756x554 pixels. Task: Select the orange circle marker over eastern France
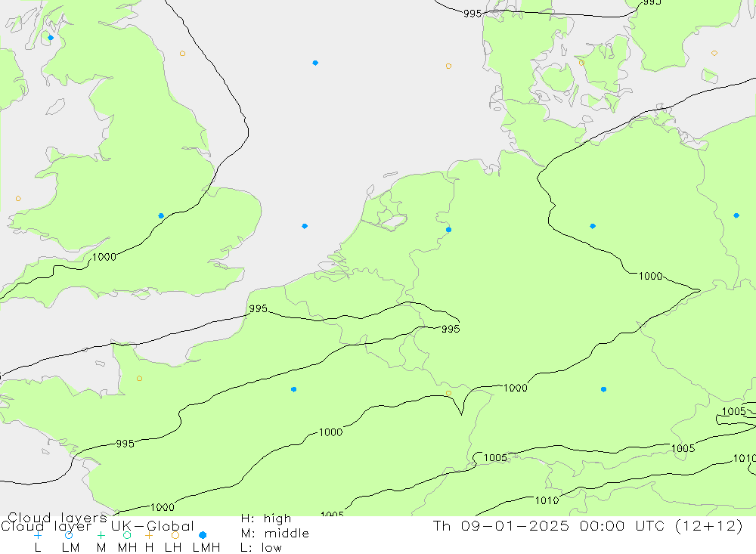pyautogui.click(x=448, y=393)
